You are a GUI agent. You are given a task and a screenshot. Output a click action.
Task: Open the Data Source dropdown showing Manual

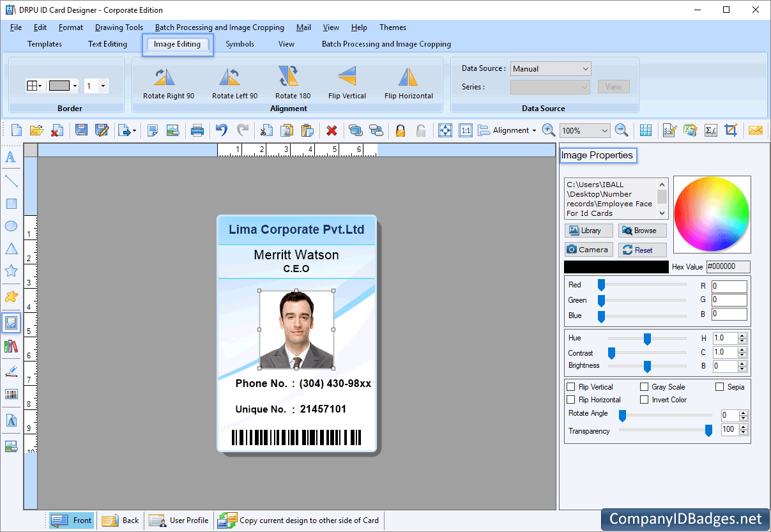click(551, 68)
